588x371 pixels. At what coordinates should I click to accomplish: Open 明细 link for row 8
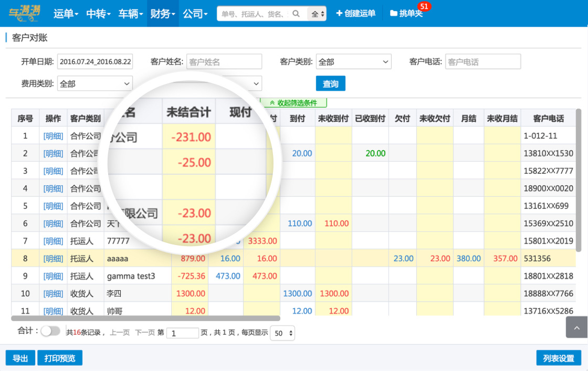pyautogui.click(x=53, y=259)
